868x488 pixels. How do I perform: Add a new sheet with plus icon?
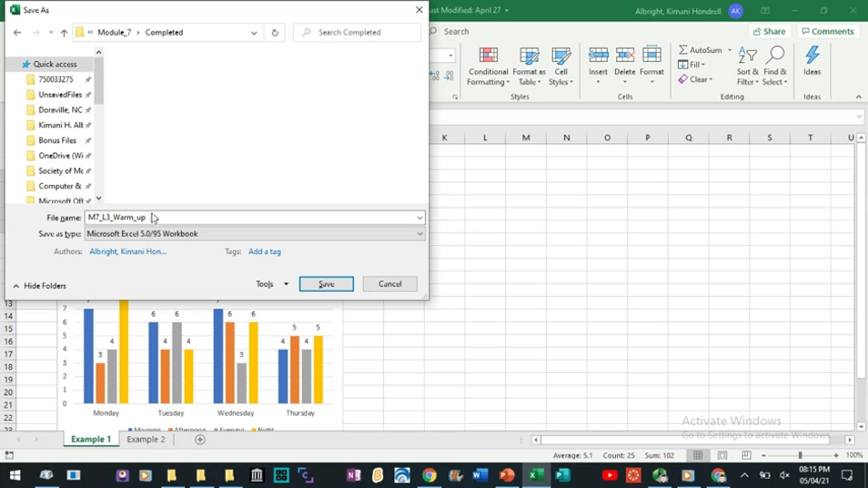click(x=199, y=439)
